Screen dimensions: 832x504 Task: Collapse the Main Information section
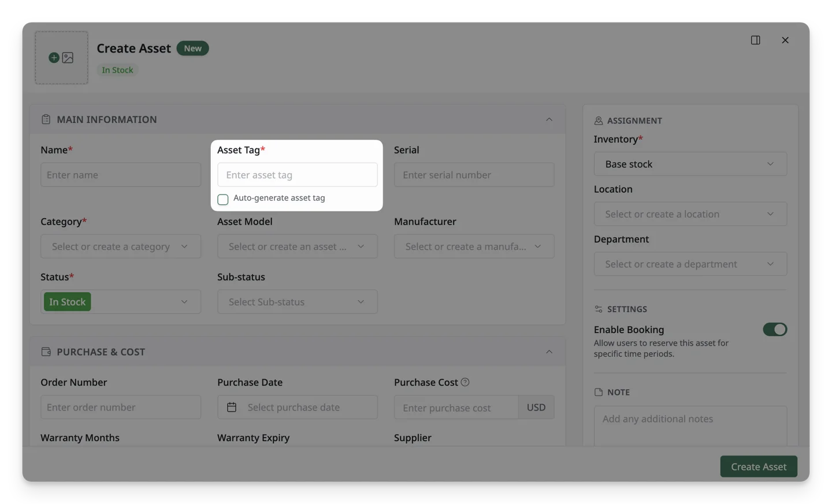tap(549, 120)
